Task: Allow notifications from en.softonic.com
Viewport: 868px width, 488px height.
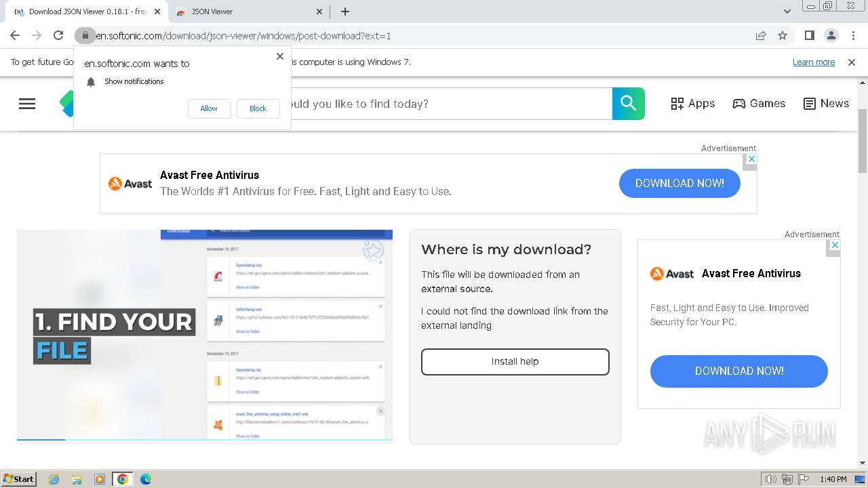Action: [x=209, y=108]
